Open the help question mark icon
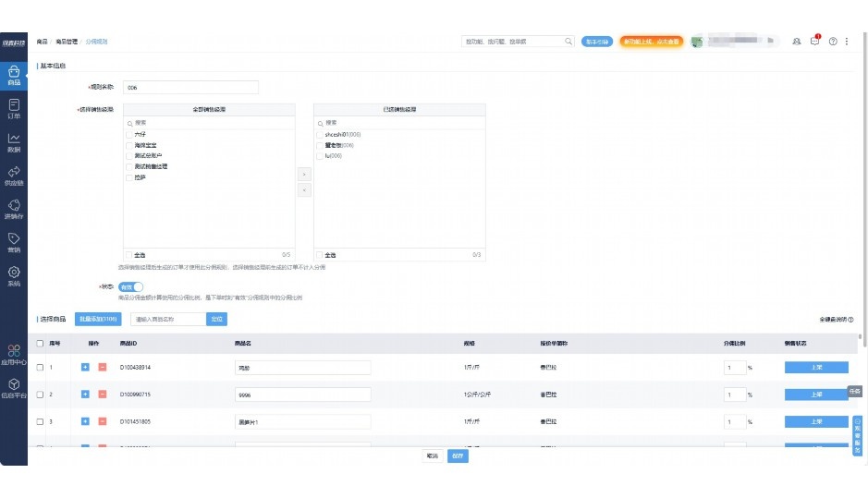 coord(833,42)
